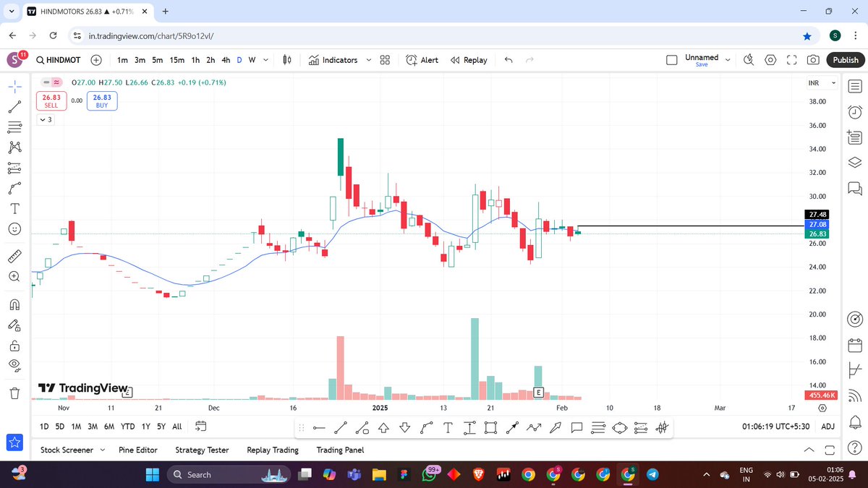Activate the zoom in tool
This screenshot has height=488, width=868.
14,277
